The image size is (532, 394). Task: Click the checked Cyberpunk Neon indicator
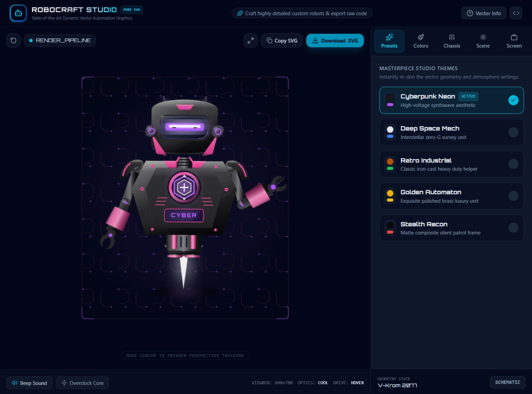click(x=513, y=100)
